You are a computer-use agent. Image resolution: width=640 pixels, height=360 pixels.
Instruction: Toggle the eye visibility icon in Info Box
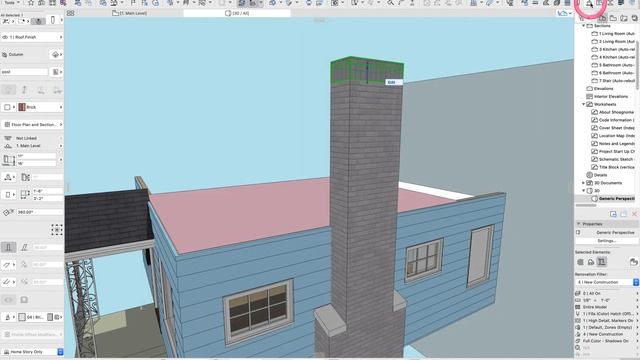8,300
